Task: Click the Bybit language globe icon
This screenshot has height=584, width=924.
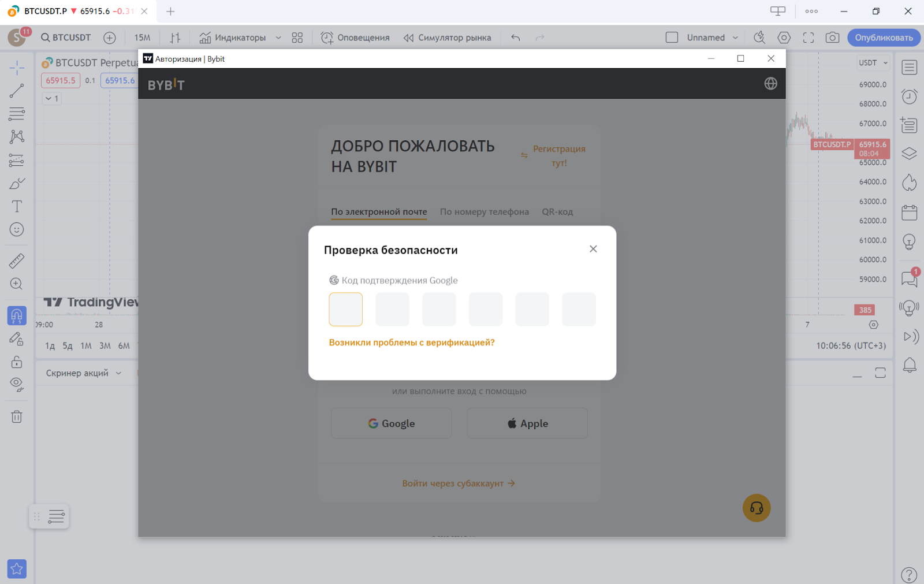Action: coord(770,84)
